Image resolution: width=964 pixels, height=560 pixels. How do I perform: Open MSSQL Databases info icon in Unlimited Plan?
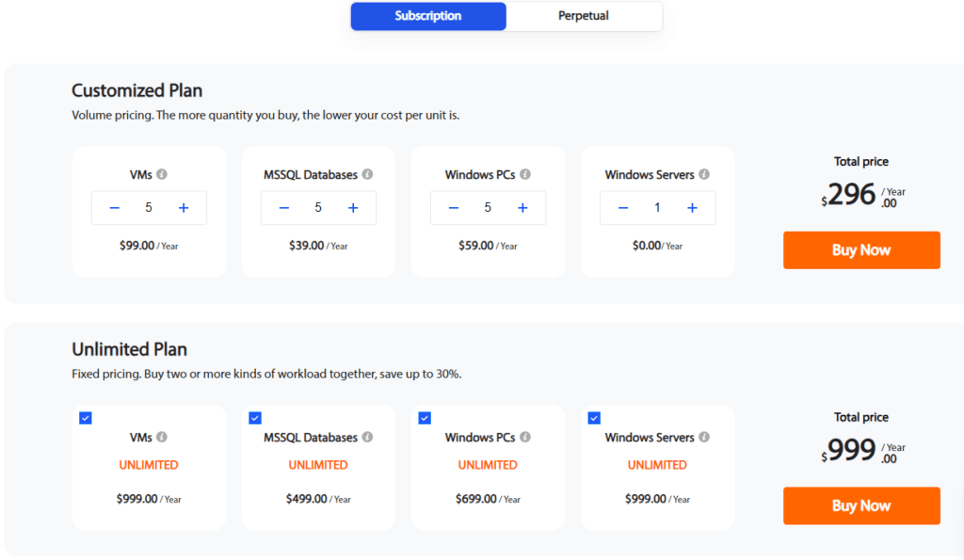point(367,437)
